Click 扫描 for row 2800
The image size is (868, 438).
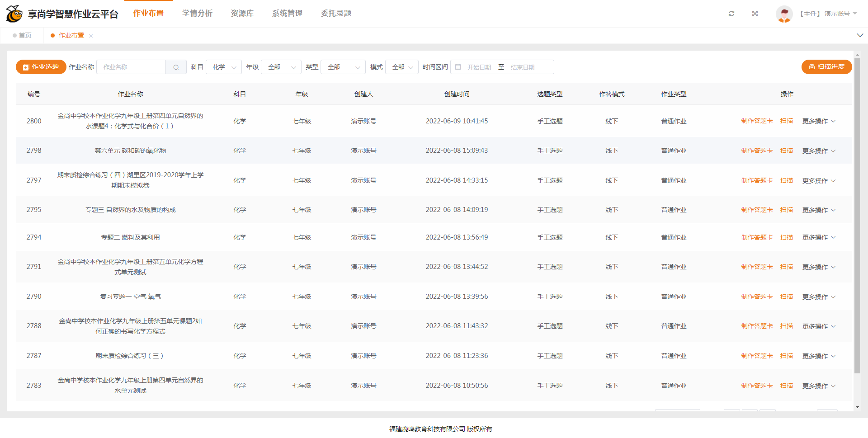787,121
